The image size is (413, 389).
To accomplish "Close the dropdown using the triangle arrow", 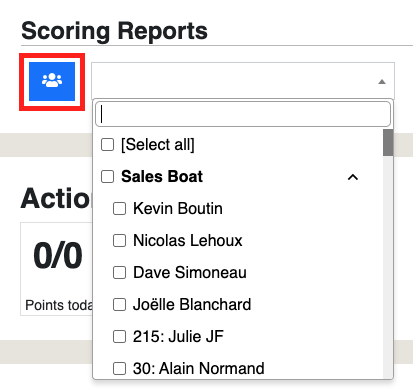I will tap(382, 82).
